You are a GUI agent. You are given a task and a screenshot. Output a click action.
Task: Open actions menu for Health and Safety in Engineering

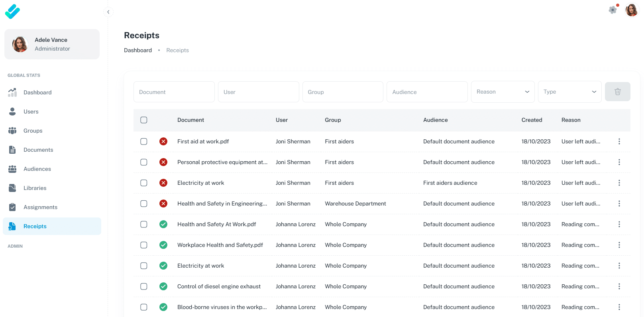[x=619, y=204]
